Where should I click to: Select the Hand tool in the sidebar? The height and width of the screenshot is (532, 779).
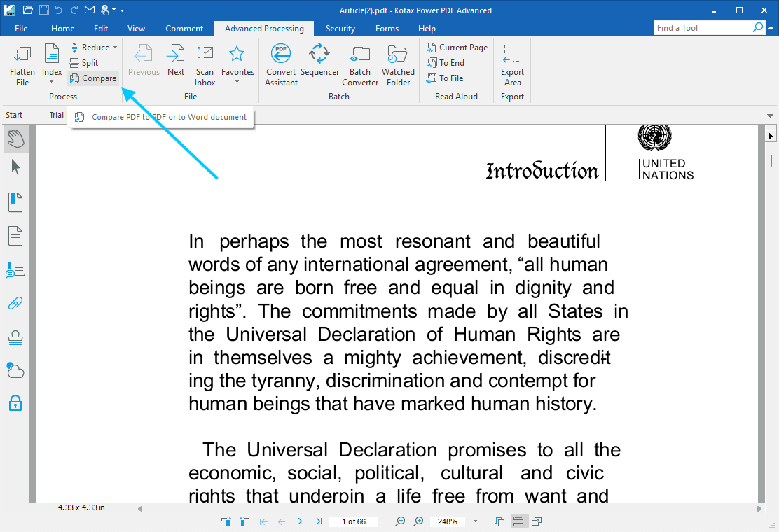(15, 139)
